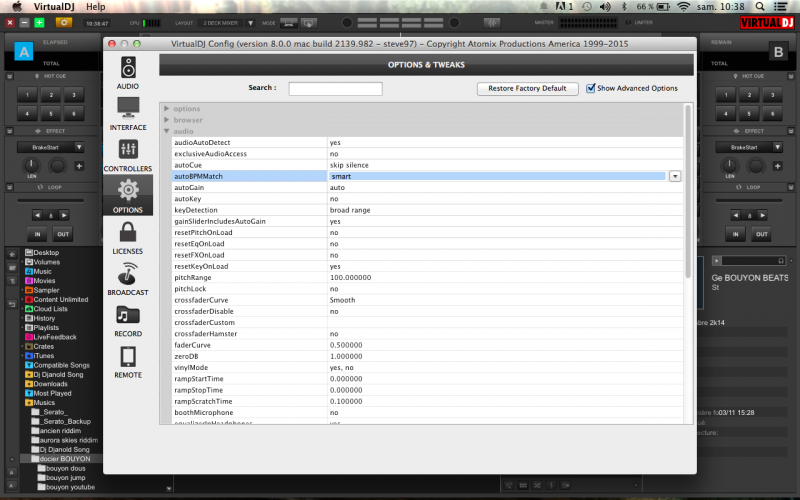The width and height of the screenshot is (800, 500).
Task: Expand the browser settings group
Action: click(x=166, y=120)
